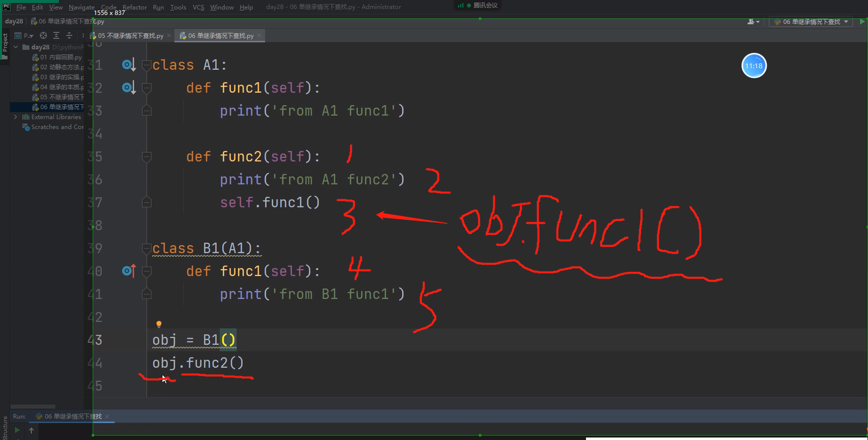Close the 05 不继承情况下查找.py editor tab
The height and width of the screenshot is (440, 868).
tap(169, 35)
